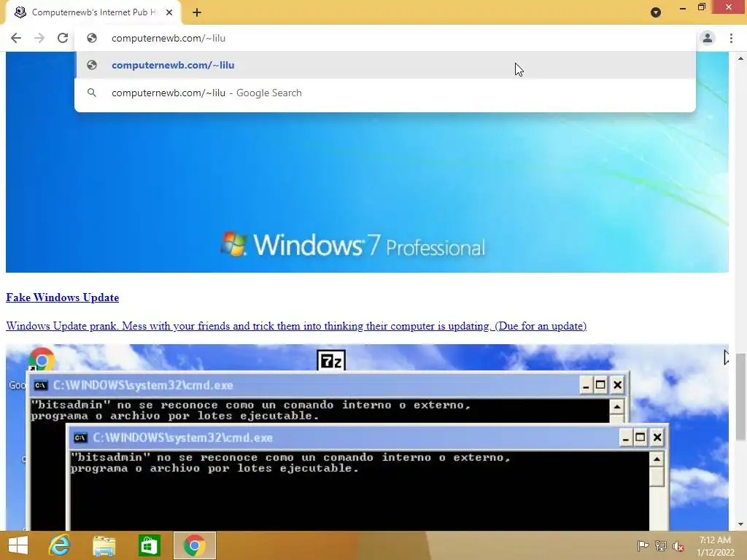
Task: Click the page scrollbar down arrow
Action: coord(740,525)
